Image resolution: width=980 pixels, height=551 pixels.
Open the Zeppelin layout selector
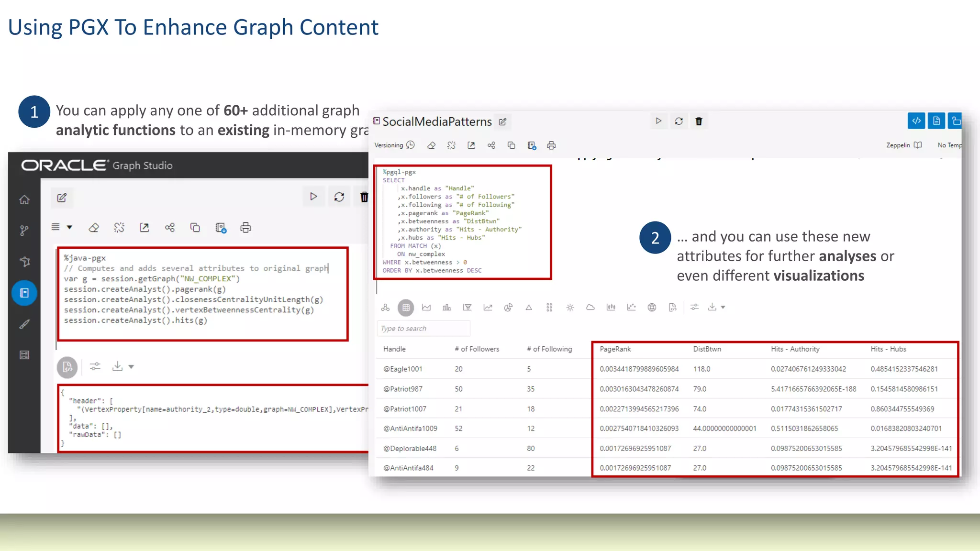point(903,145)
